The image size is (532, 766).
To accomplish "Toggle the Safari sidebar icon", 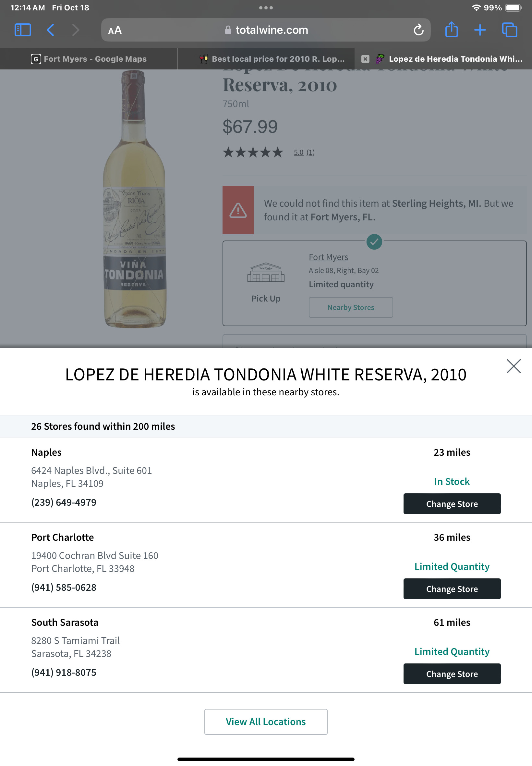I will click(x=23, y=30).
